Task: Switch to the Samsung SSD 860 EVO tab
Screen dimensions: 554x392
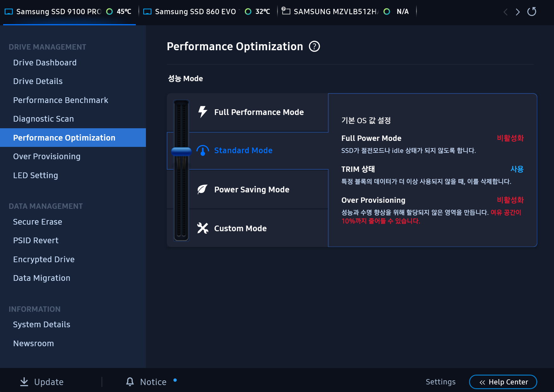Action: tap(207, 12)
